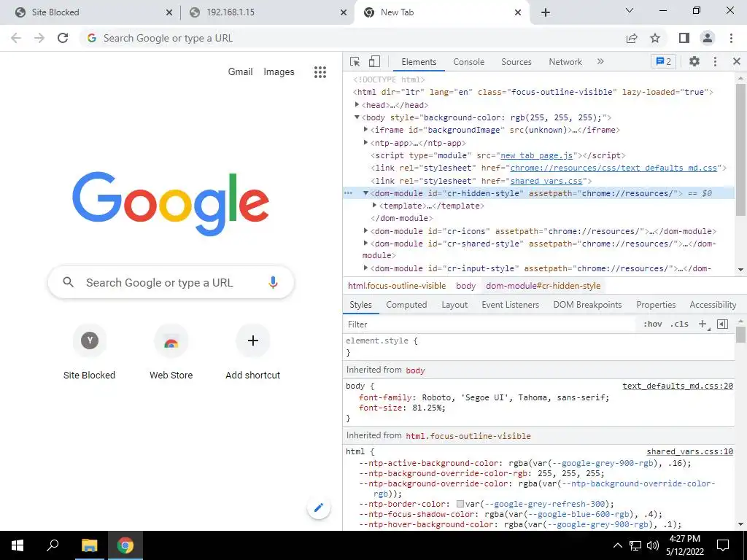
Task: Start voice search with the microphone icon
Action: [x=273, y=282]
